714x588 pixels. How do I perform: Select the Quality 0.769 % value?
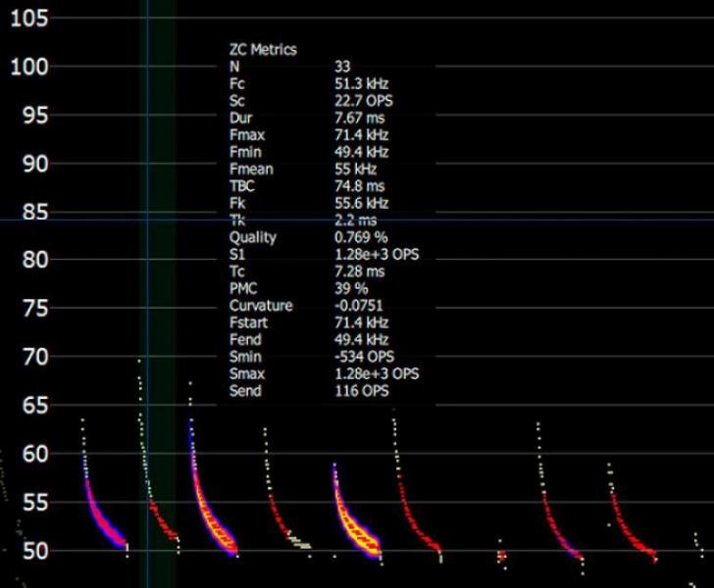361,237
